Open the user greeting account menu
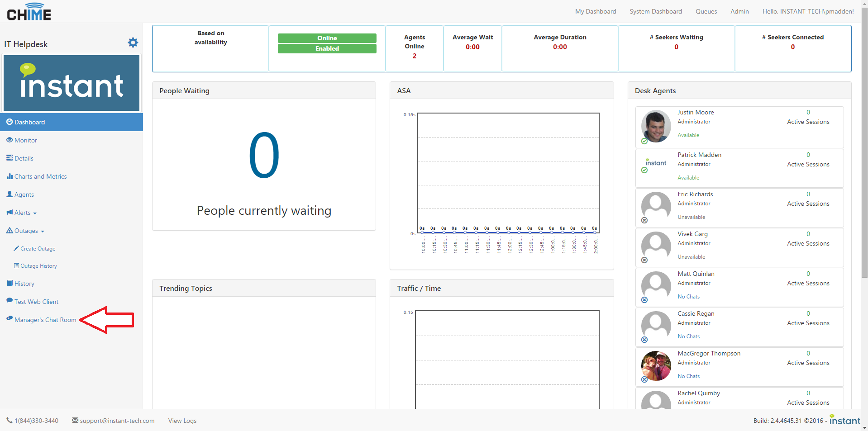Screen dimensions: 868x431 [x=808, y=11]
